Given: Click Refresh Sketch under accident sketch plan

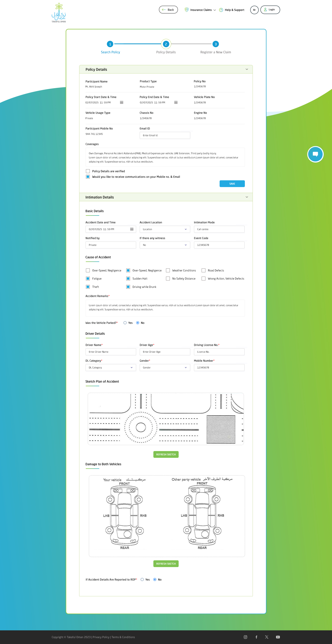Looking at the screenshot, I should coord(166,455).
